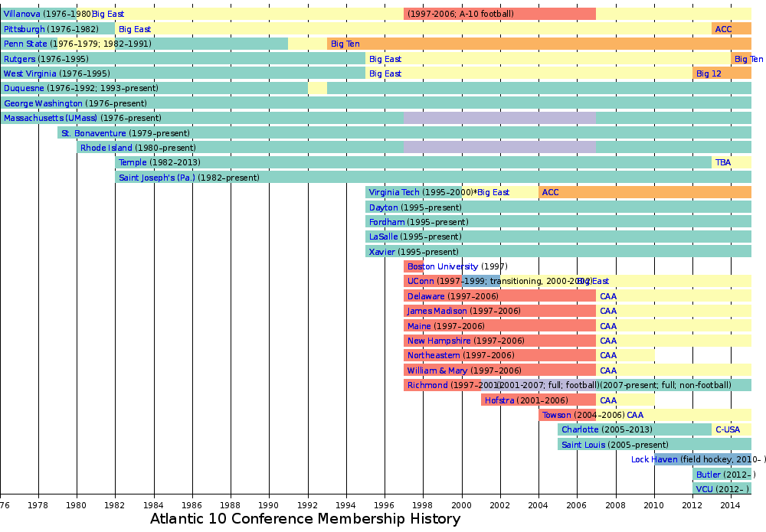Open the West Virginia link

tap(30, 73)
